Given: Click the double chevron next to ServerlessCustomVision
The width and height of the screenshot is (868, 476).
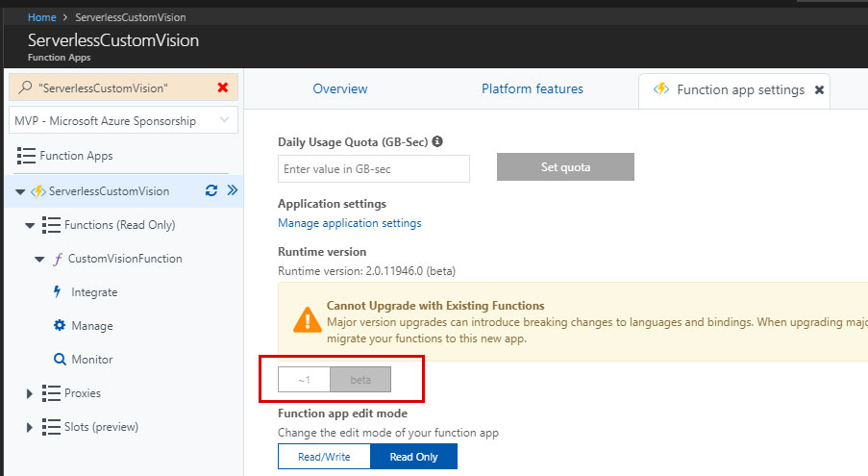Looking at the screenshot, I should (233, 190).
